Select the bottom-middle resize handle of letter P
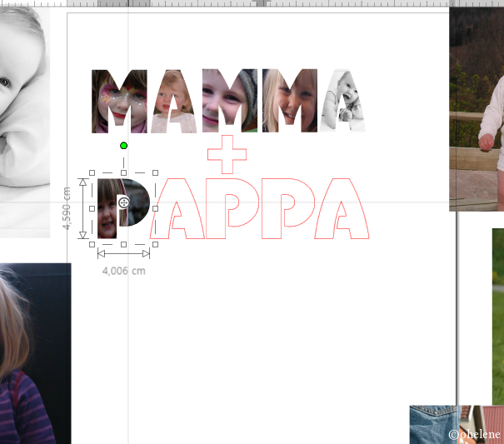The image size is (504, 444). pyautogui.click(x=124, y=244)
